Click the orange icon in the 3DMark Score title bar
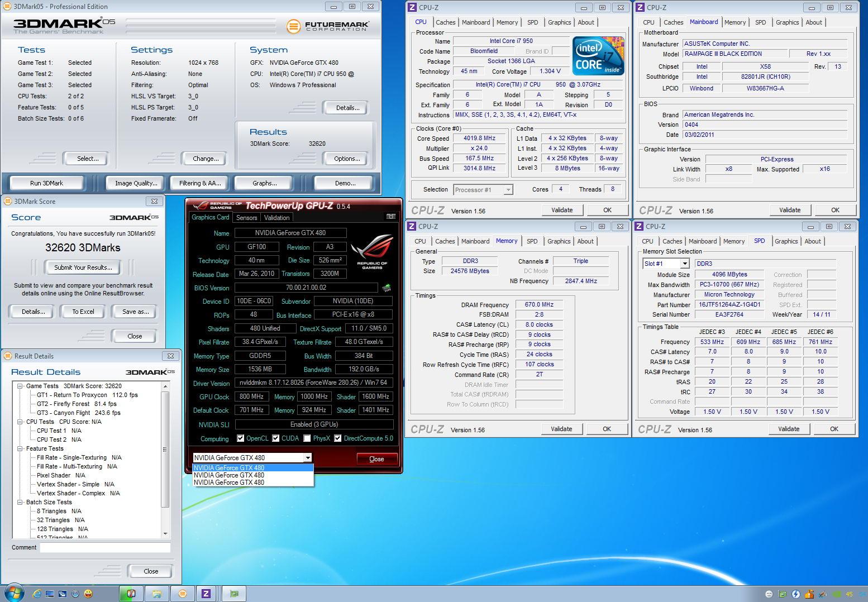This screenshot has width=868, height=602. (8, 201)
